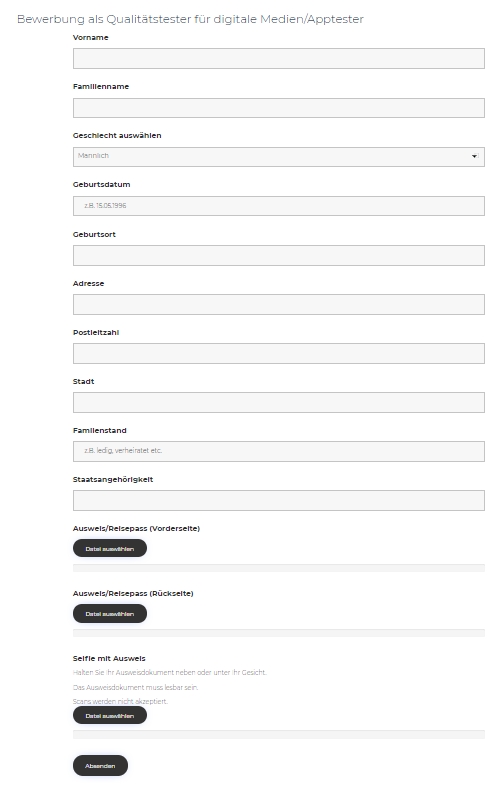Viewport: 502px width, 789px height.
Task: Click the Rückseite upload progress bar
Action: (279, 633)
